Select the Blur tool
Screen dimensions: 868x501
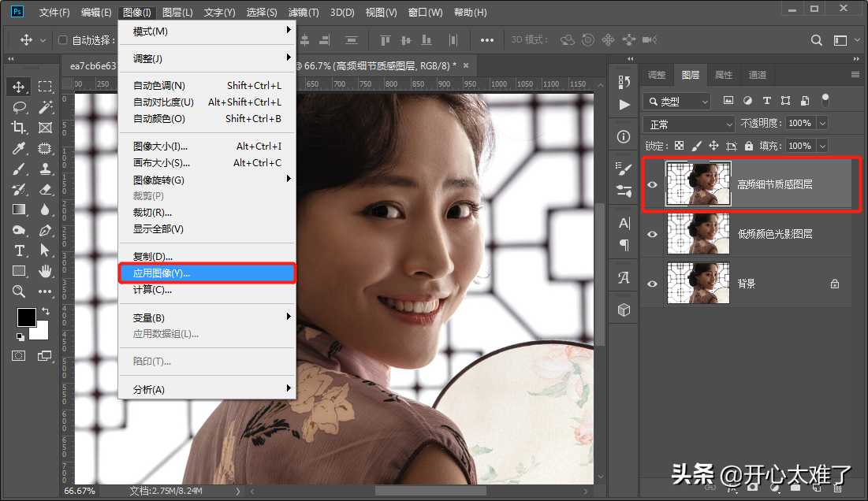45,210
